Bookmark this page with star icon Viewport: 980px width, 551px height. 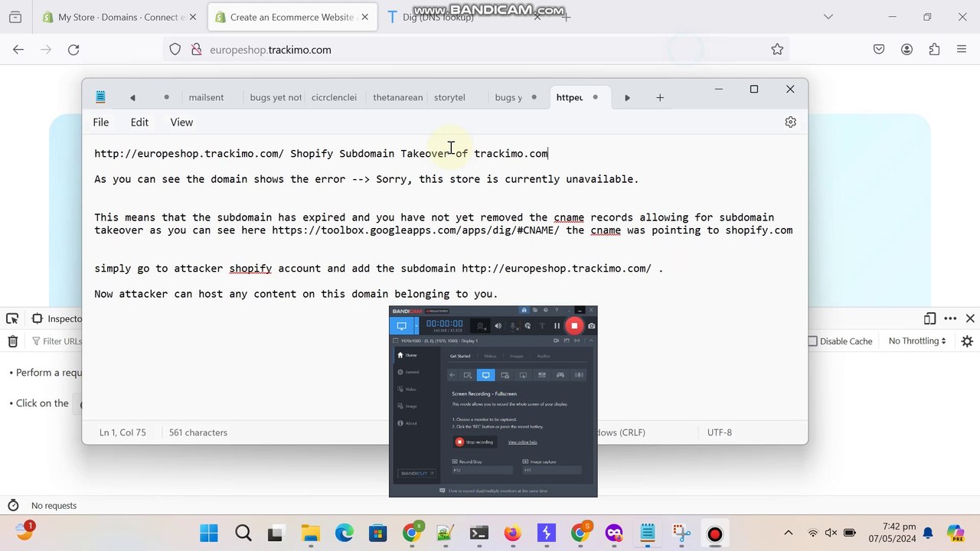click(777, 50)
